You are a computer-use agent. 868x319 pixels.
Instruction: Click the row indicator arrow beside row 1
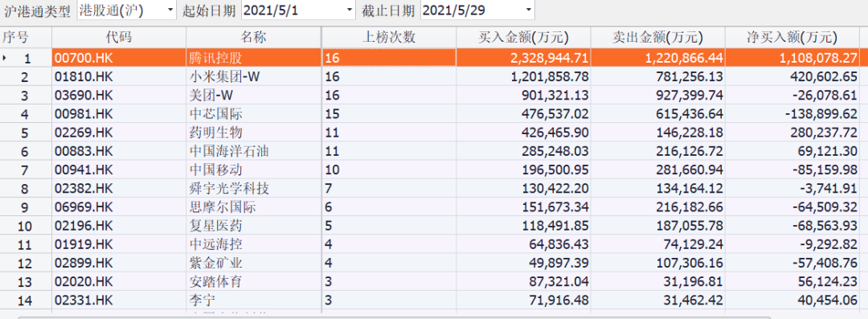(5, 58)
